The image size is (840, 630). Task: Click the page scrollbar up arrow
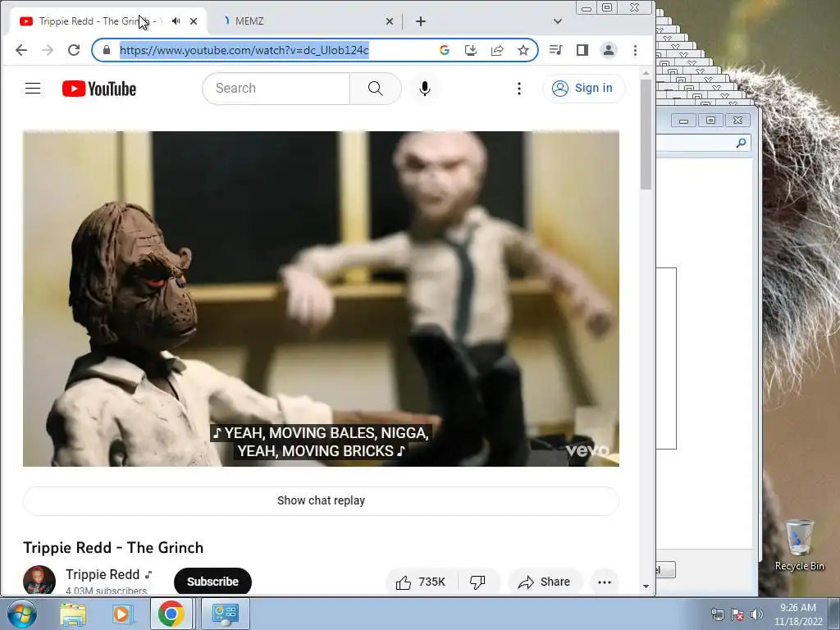click(x=646, y=73)
